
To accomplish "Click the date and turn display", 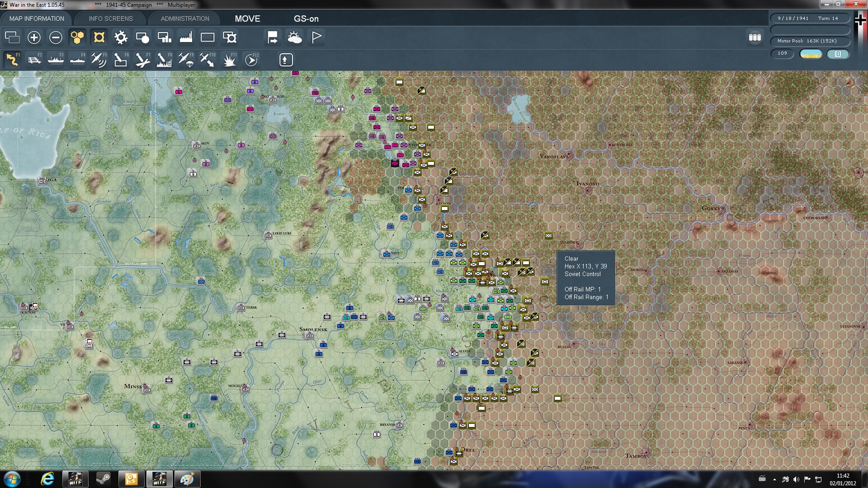I will tap(810, 18).
